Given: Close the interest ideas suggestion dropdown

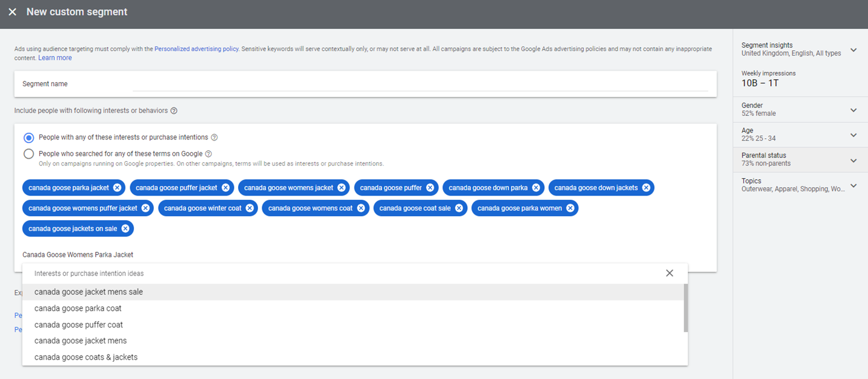Looking at the screenshot, I should tap(669, 273).
